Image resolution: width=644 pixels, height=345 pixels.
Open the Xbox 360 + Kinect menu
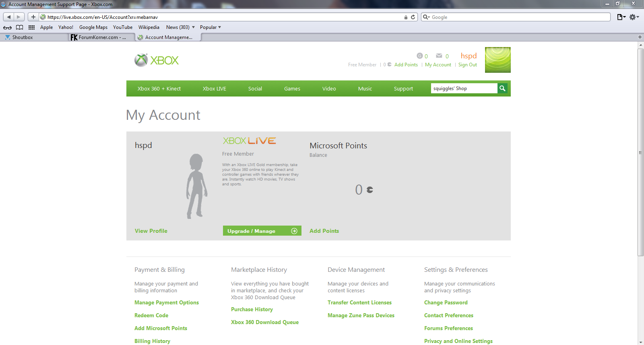[x=159, y=88]
